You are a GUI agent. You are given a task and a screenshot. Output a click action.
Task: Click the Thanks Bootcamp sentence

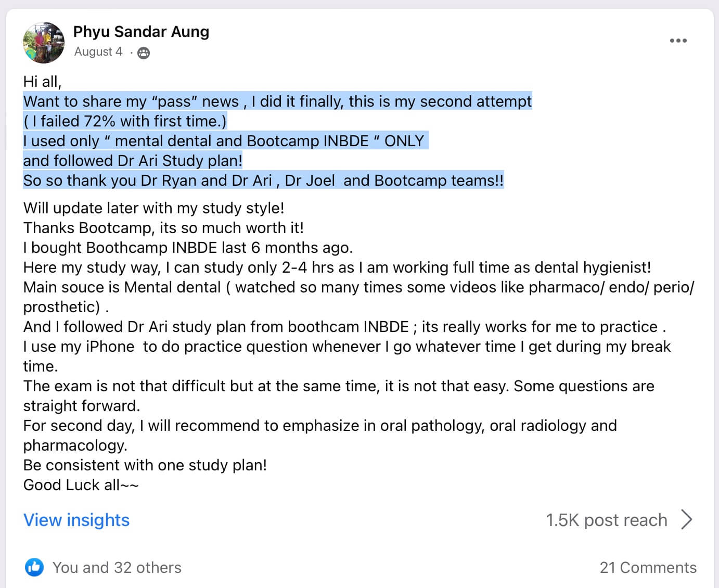tap(163, 228)
